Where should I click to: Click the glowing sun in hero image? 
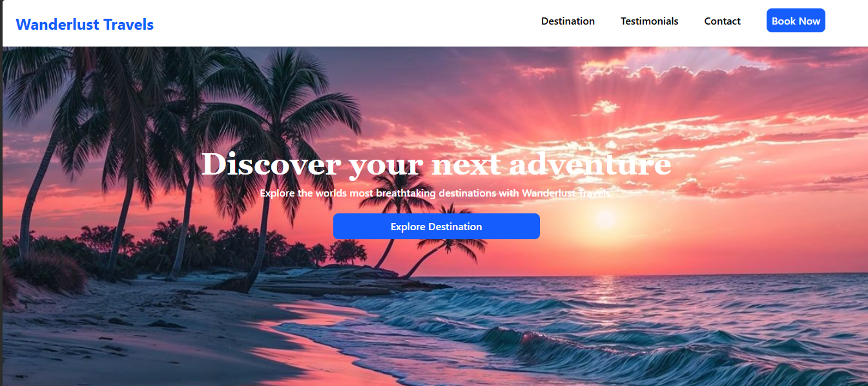tap(605, 220)
